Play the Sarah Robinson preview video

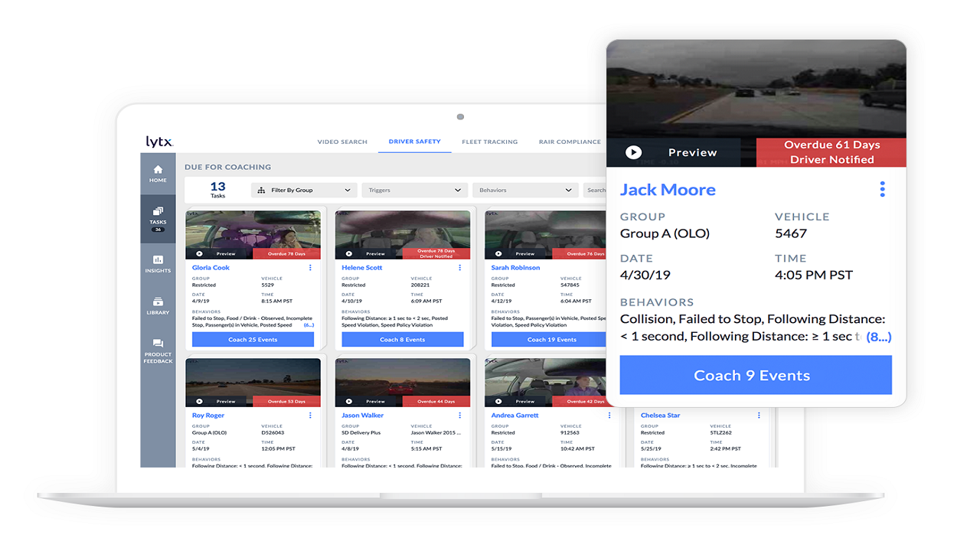pos(499,253)
